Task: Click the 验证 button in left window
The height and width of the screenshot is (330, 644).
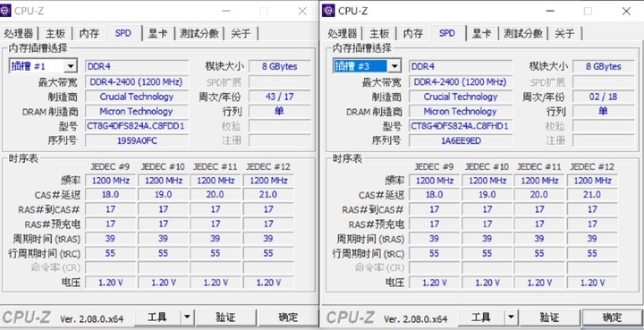Action: tap(226, 317)
